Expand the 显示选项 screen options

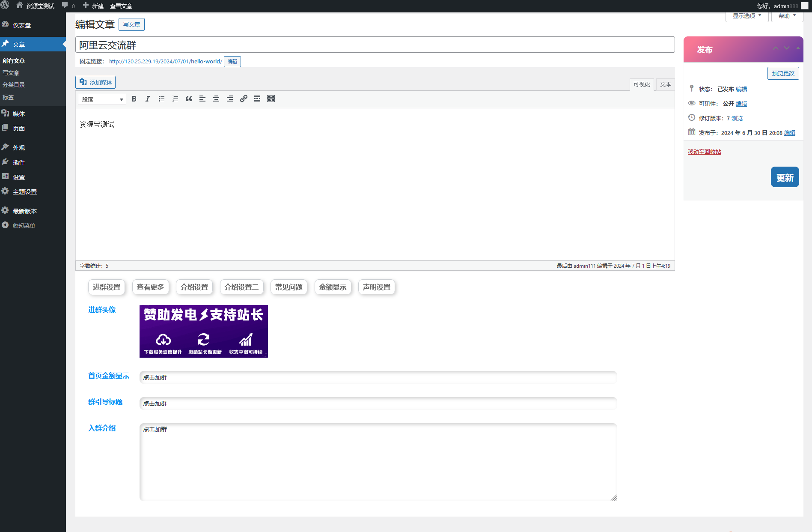click(x=747, y=16)
